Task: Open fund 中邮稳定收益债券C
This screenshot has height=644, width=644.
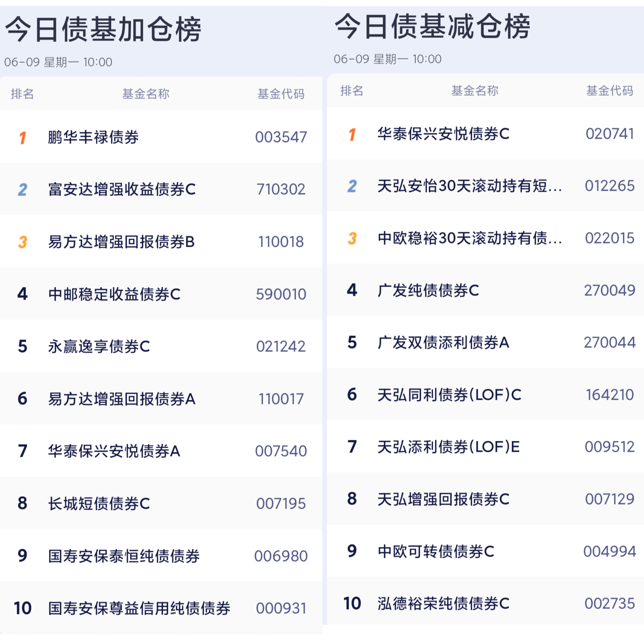Action: point(114,294)
